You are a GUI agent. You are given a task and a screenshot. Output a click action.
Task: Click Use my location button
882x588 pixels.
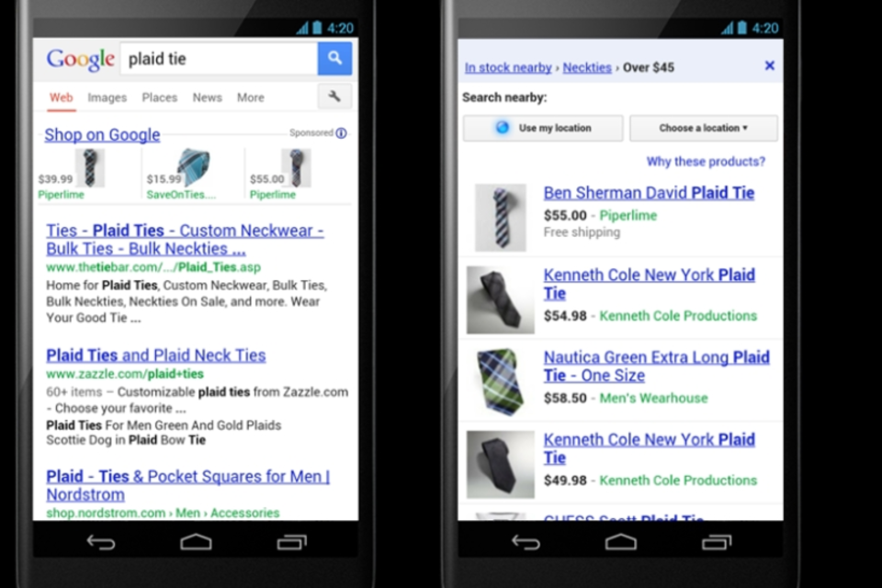(543, 128)
